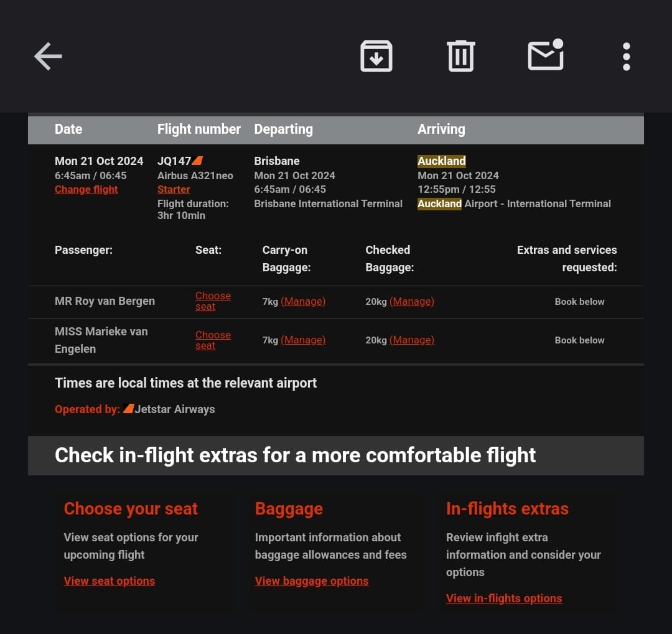Image resolution: width=672 pixels, height=634 pixels.
Task: Manage 7kg carry-on for Roy van Bergen
Action: (303, 301)
